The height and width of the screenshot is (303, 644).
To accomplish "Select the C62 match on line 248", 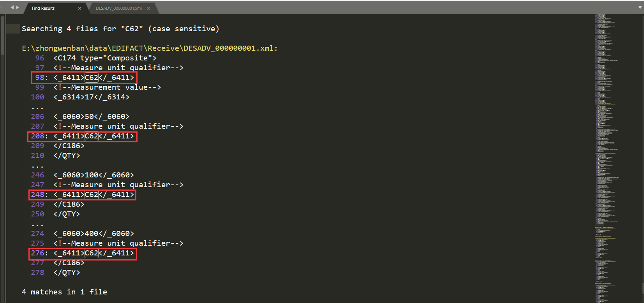I will [92, 195].
